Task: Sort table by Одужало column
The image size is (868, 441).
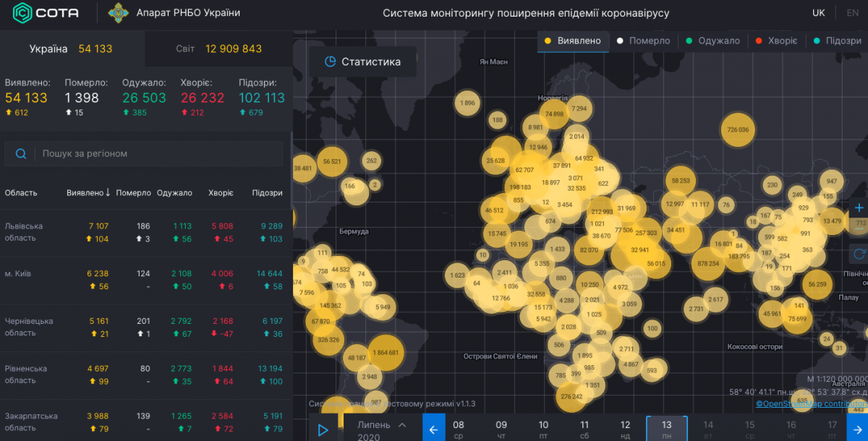Action: 174,193
